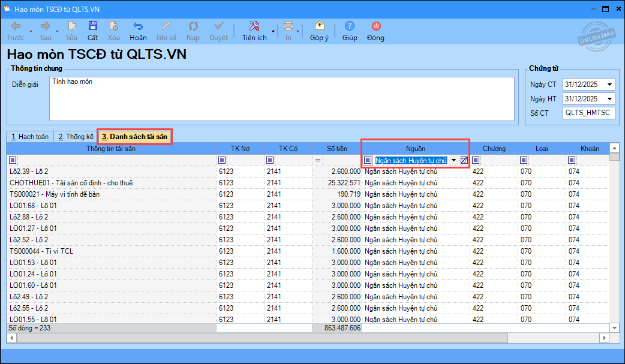Click the horizontal scrollbar right arrow

(604, 338)
